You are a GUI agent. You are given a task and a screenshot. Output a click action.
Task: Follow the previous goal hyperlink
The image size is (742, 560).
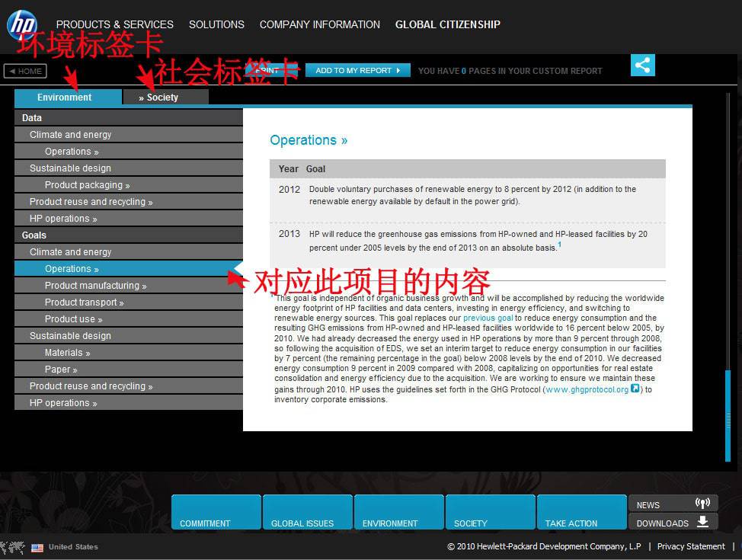(487, 318)
